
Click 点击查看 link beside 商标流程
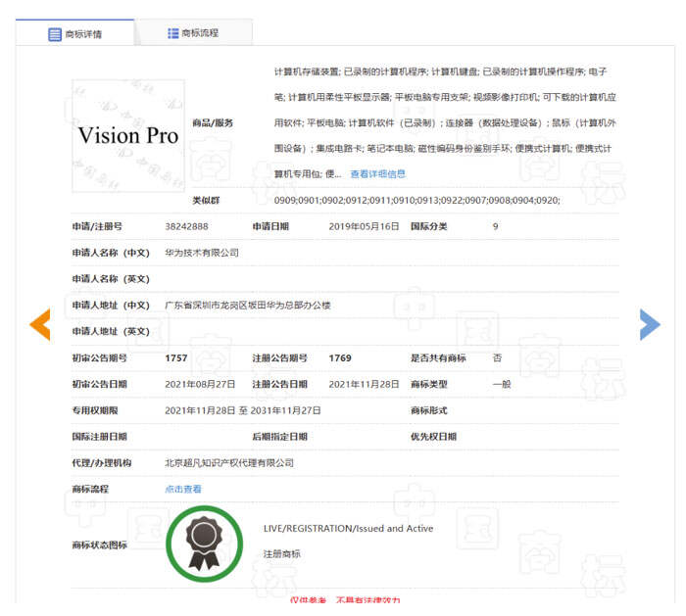tap(183, 489)
